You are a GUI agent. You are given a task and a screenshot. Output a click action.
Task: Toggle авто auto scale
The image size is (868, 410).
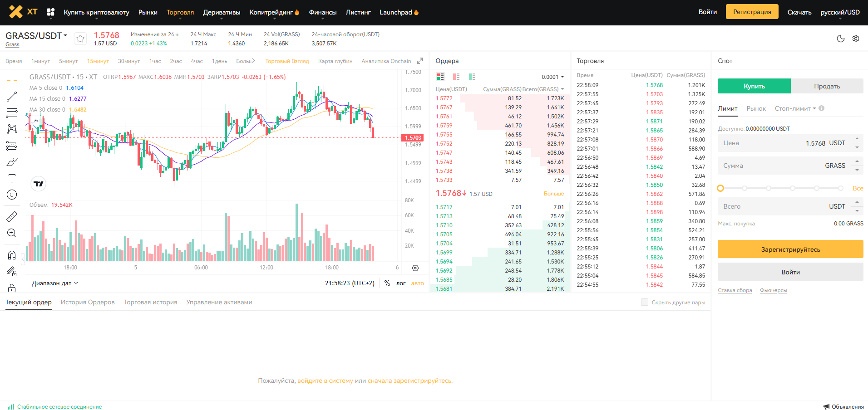coord(418,283)
